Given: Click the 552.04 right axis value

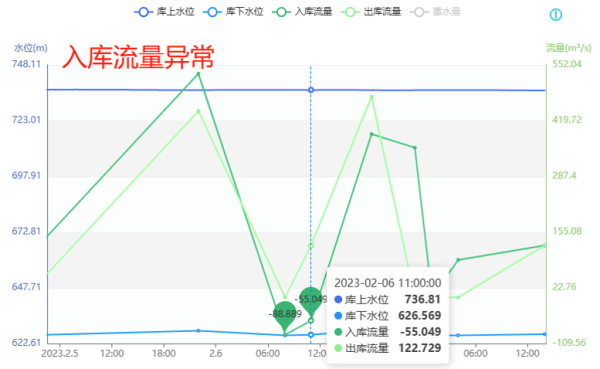Looking at the screenshot, I should click(x=567, y=64).
